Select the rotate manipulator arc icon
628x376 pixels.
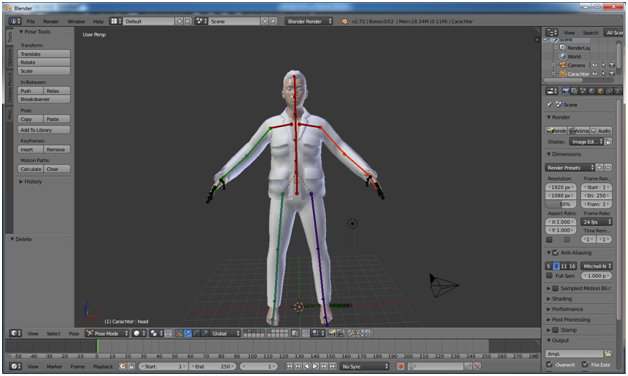pos(196,333)
